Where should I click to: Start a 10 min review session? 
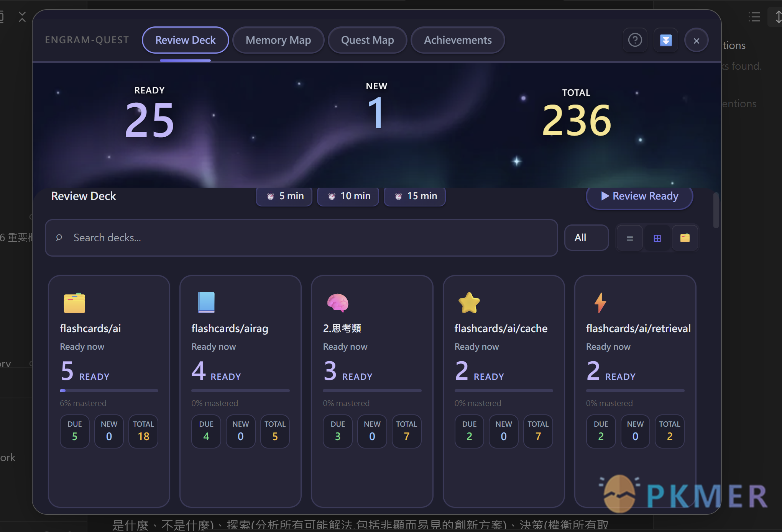click(348, 196)
